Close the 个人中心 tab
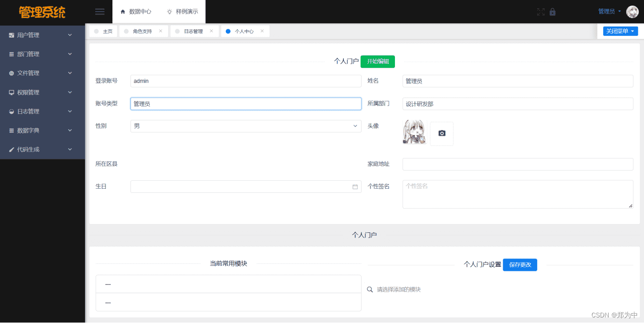Viewport: 644px width, 323px height. pos(262,31)
